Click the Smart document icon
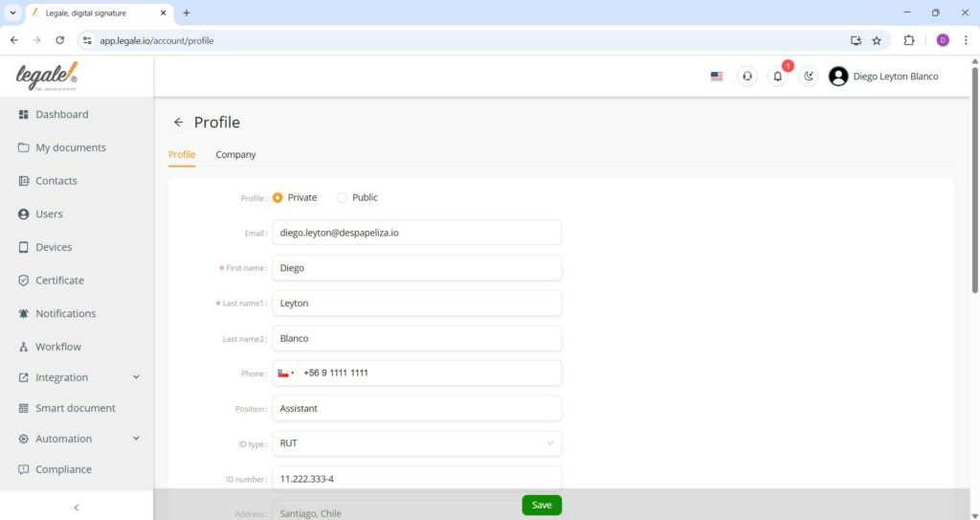Screen dimensions: 980x520 point(23,408)
